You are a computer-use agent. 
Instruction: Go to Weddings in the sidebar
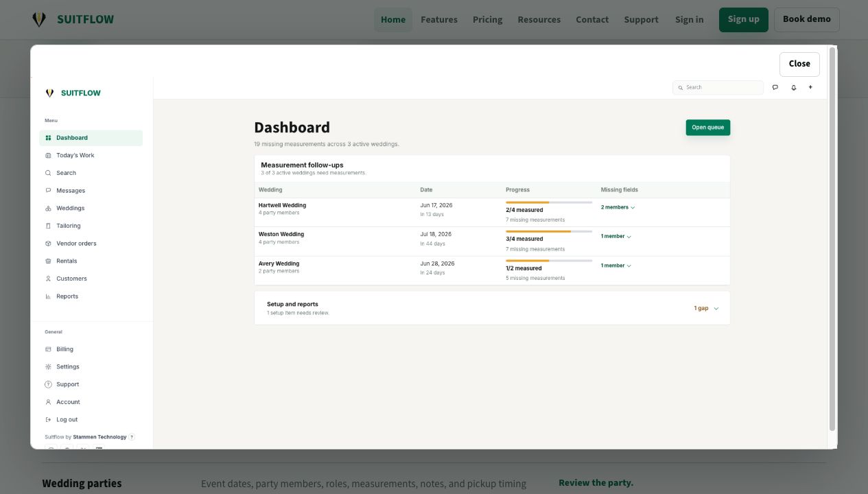(x=91, y=209)
